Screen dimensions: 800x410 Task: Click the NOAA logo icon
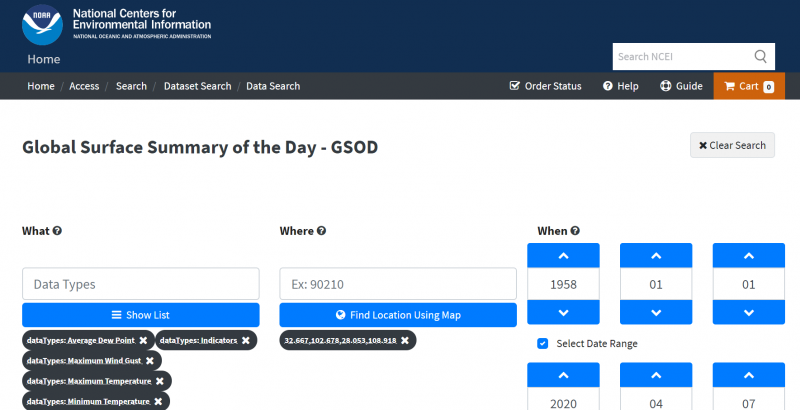(x=44, y=25)
